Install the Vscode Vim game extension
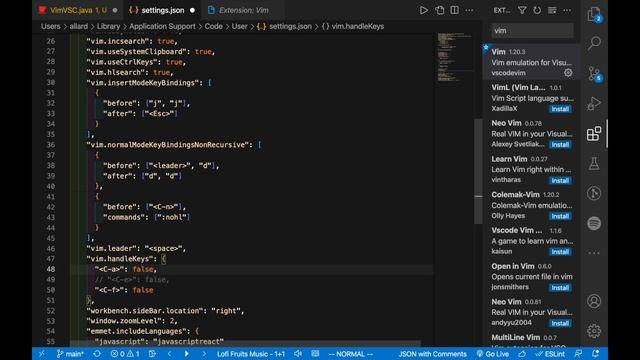640x360 pixels. click(x=560, y=252)
